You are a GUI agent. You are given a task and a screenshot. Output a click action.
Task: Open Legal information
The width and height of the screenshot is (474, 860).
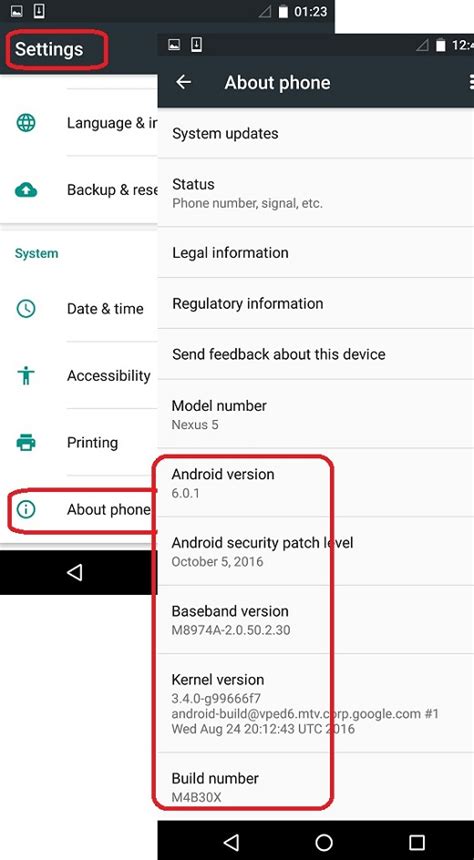[315, 252]
